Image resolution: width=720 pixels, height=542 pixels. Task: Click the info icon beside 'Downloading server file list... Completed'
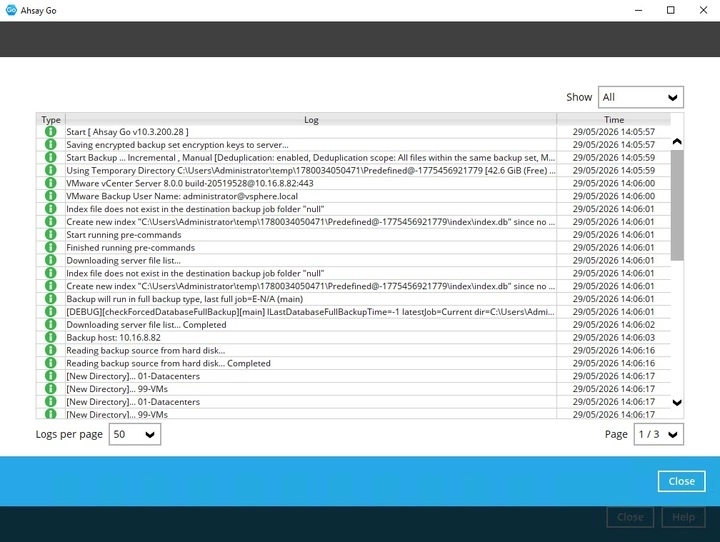(51, 325)
